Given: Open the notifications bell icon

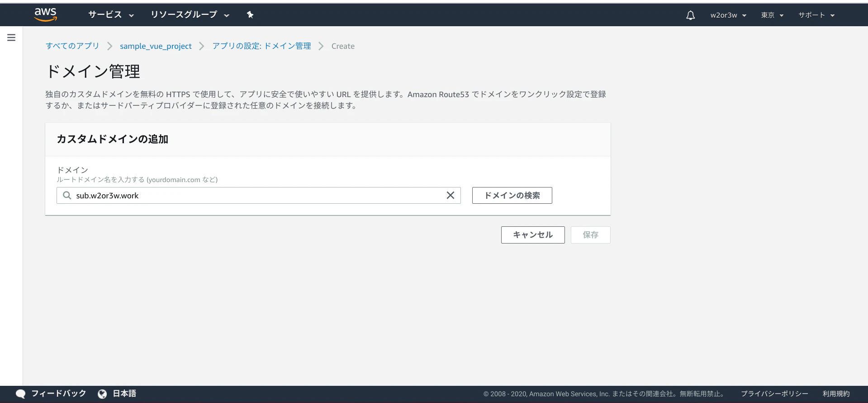Looking at the screenshot, I should pyautogui.click(x=690, y=15).
